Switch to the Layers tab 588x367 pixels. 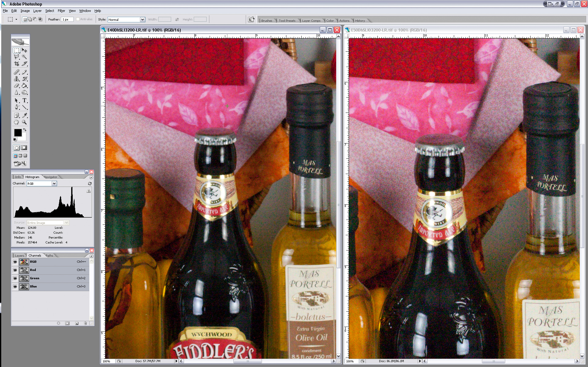coord(19,256)
